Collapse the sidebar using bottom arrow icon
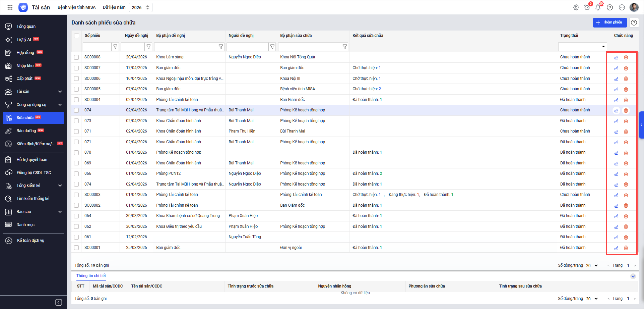 [x=59, y=302]
